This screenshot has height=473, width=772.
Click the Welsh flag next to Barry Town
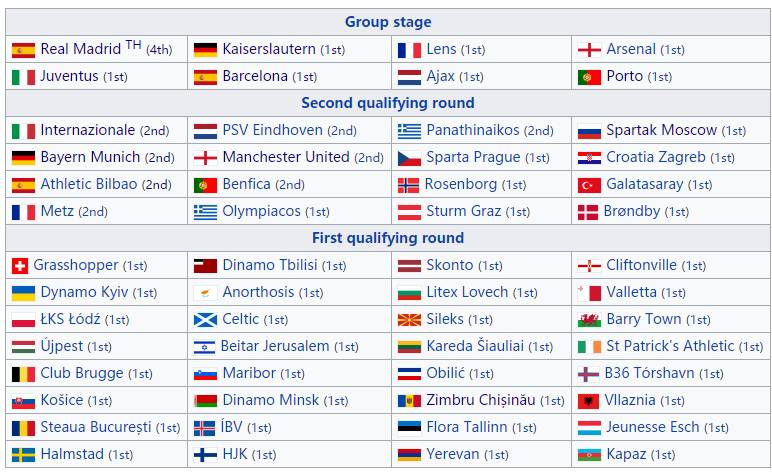(x=590, y=319)
